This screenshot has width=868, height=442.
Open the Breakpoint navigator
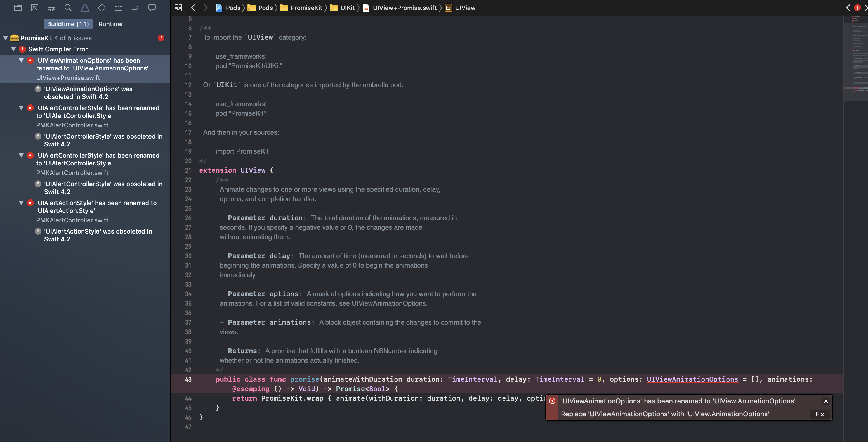135,8
